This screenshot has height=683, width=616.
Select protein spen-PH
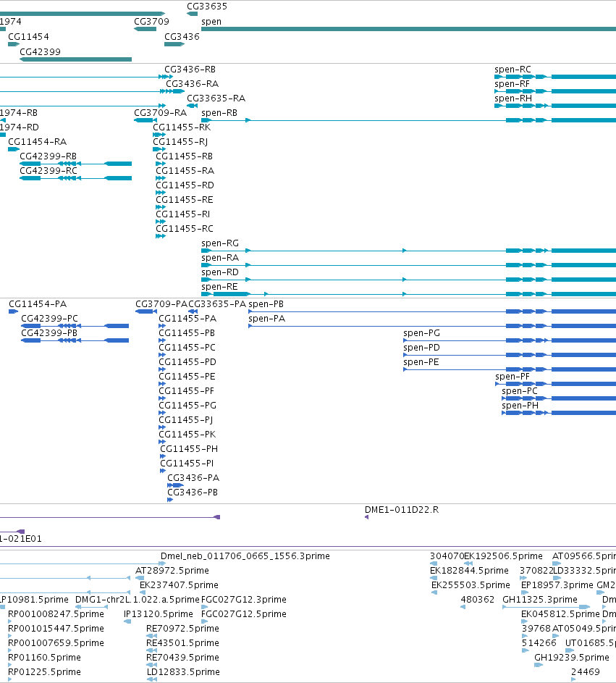tap(559, 413)
